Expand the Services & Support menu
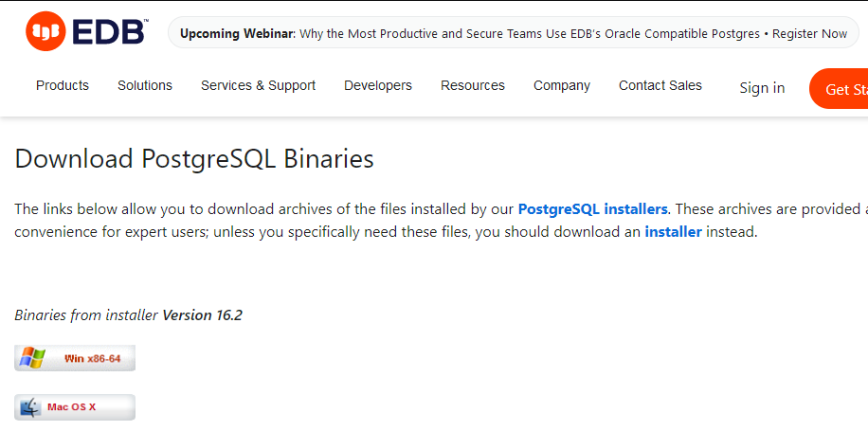This screenshot has height=431, width=868. [x=258, y=86]
